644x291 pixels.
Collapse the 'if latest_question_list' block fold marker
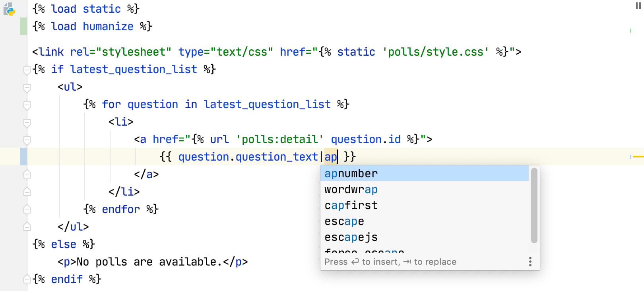pos(27,70)
